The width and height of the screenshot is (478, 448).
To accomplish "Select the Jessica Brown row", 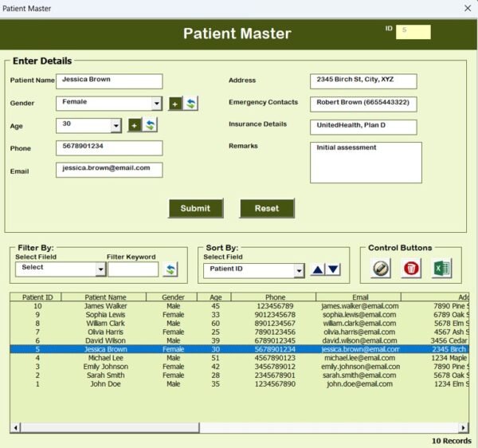I will click(239, 349).
